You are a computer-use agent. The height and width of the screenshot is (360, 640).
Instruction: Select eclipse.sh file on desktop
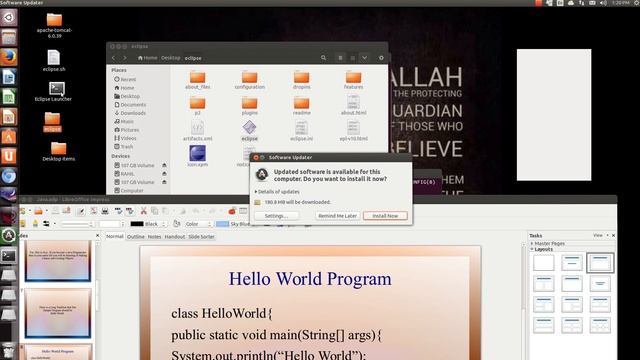click(54, 60)
